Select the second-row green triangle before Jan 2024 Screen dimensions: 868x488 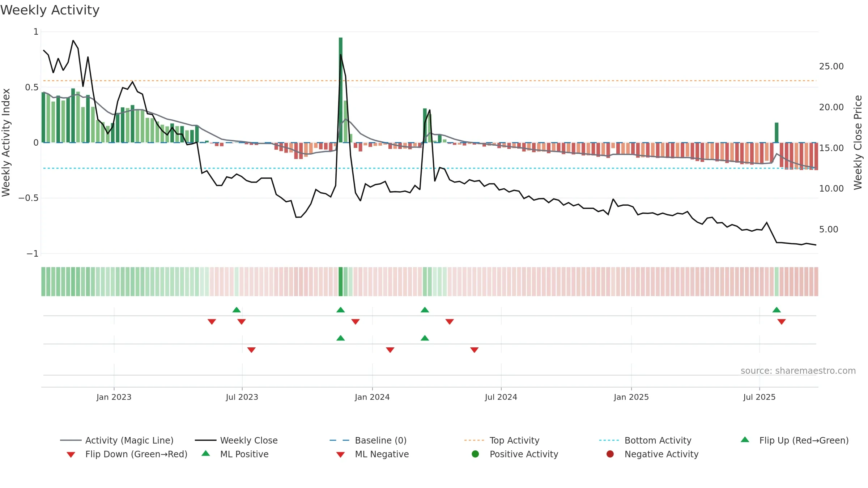(341, 338)
